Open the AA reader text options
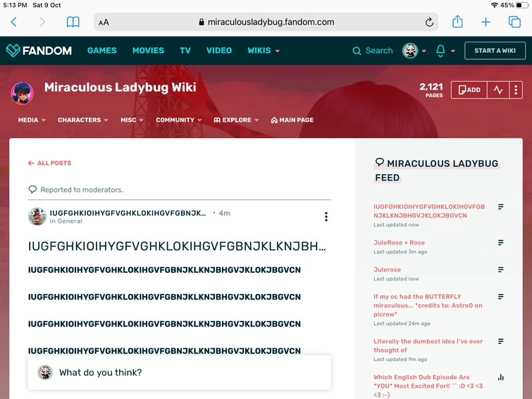This screenshot has height=399, width=532. click(x=104, y=23)
